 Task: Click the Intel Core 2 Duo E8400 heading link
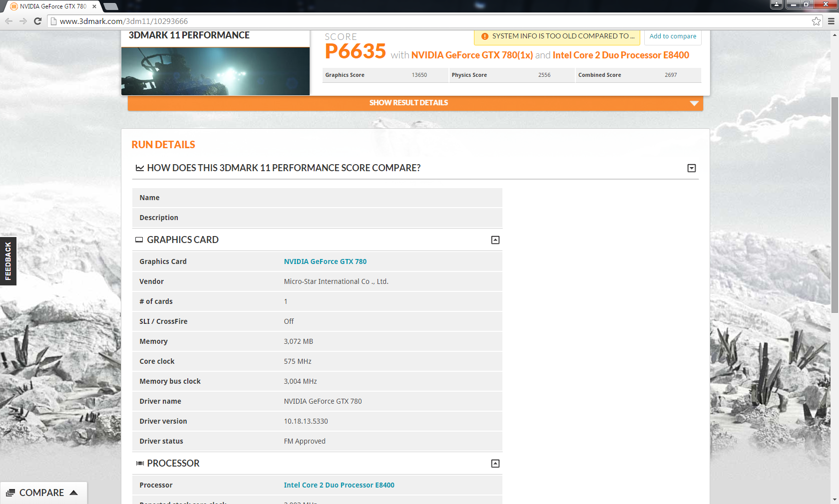[x=621, y=55]
